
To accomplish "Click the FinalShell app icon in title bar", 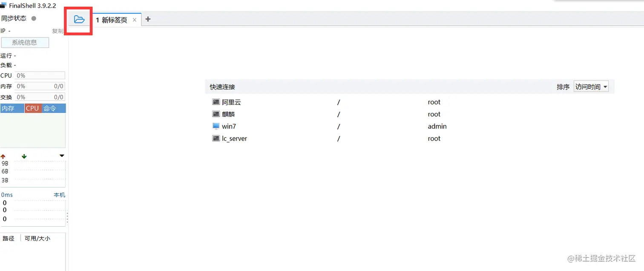I will pyautogui.click(x=3, y=6).
